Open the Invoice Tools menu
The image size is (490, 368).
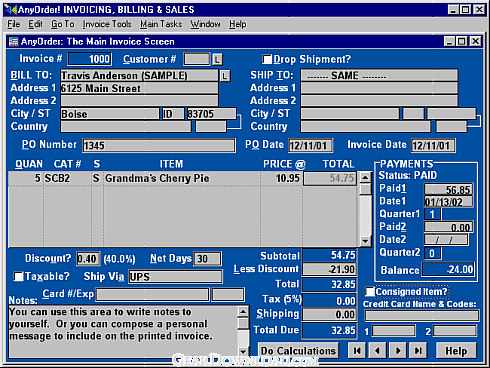(x=107, y=24)
